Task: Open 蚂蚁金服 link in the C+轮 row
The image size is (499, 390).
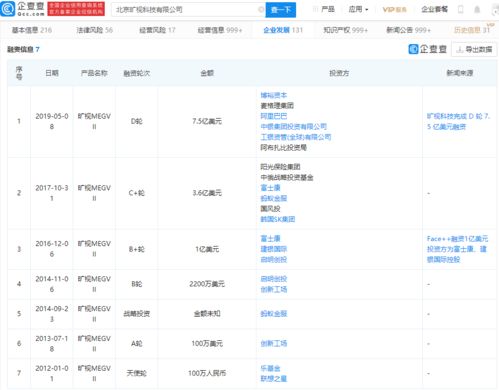Action: (274, 198)
